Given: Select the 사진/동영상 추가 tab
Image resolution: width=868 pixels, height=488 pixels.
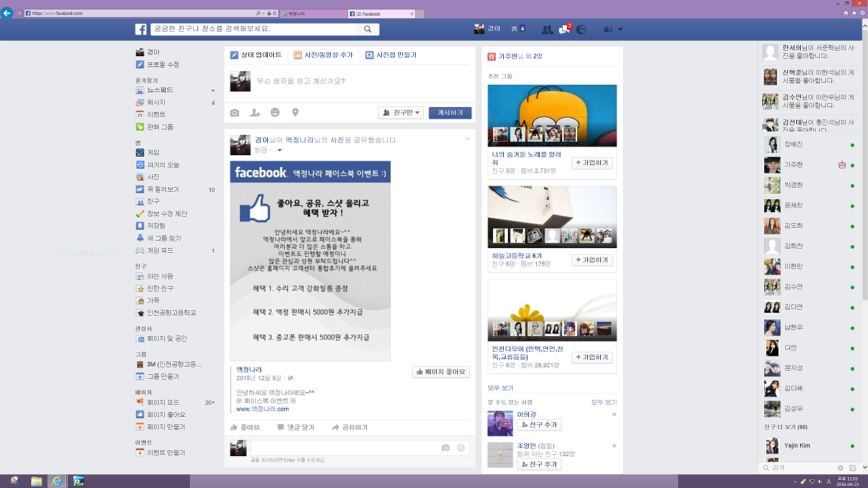Looking at the screenshot, I should [323, 55].
